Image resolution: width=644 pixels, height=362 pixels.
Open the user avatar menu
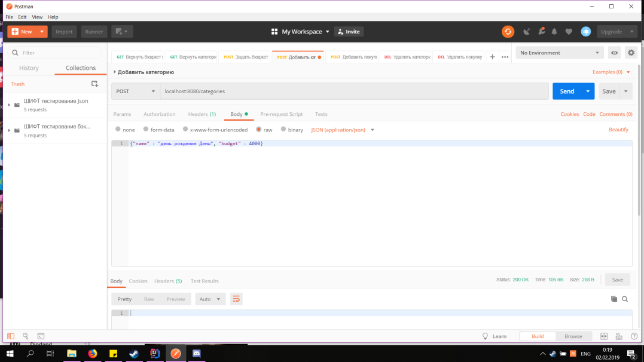pos(585,32)
